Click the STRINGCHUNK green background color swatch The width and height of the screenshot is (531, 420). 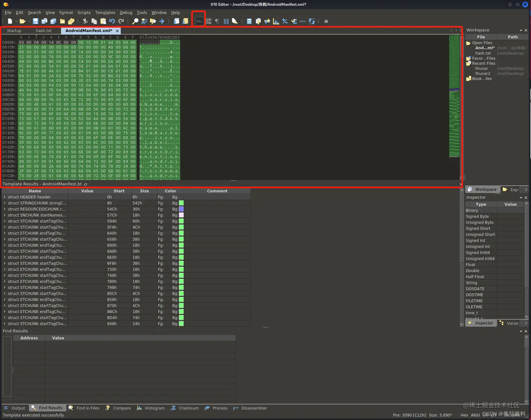click(182, 203)
